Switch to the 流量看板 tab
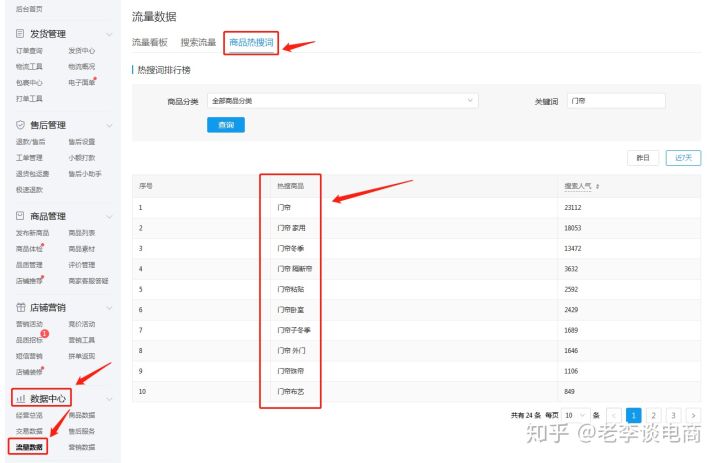Viewport: 720px width, 463px height. 150,42
